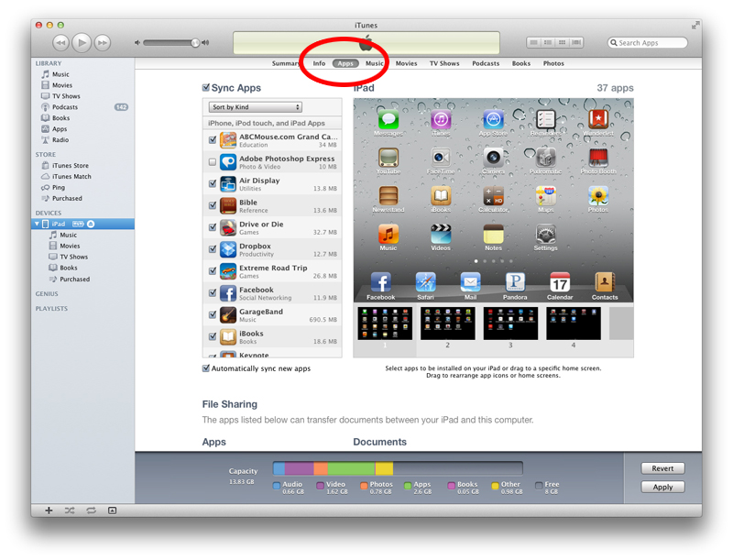Viewport: 733px width, 560px height.
Task: Uncheck the Drive or Die app
Action: [x=213, y=227]
